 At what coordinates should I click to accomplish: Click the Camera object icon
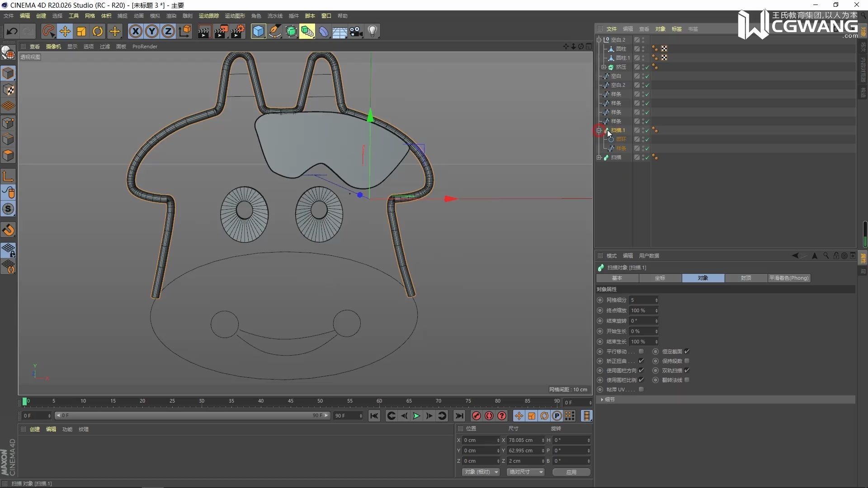pyautogui.click(x=356, y=31)
